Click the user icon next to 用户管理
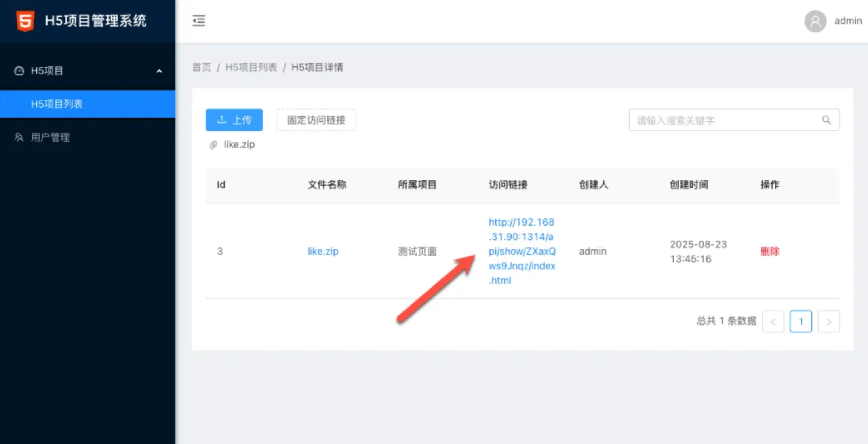The width and height of the screenshot is (868, 444). pyautogui.click(x=19, y=137)
